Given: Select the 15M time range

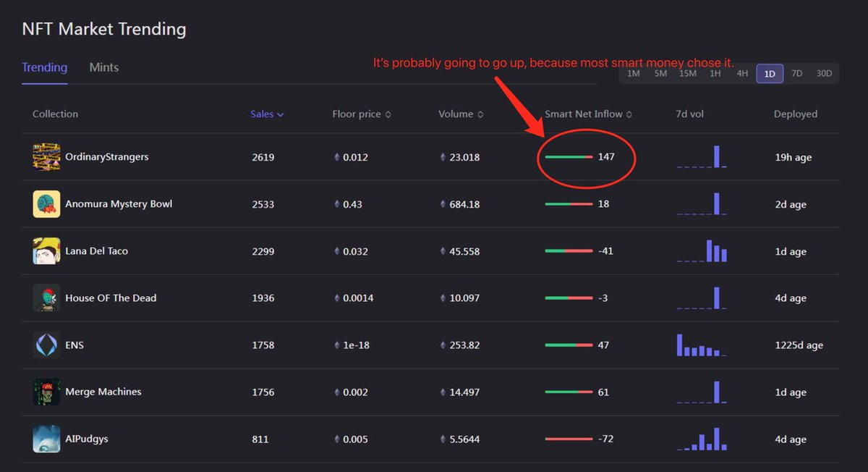Looking at the screenshot, I should (x=688, y=74).
